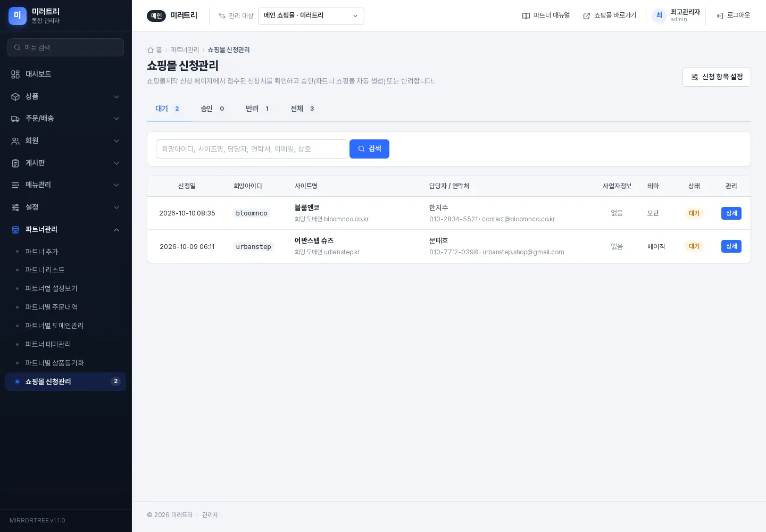Open the 메인 쇼핑몰 · 미러트리 dropdown
The width and height of the screenshot is (766, 532).
(x=311, y=16)
